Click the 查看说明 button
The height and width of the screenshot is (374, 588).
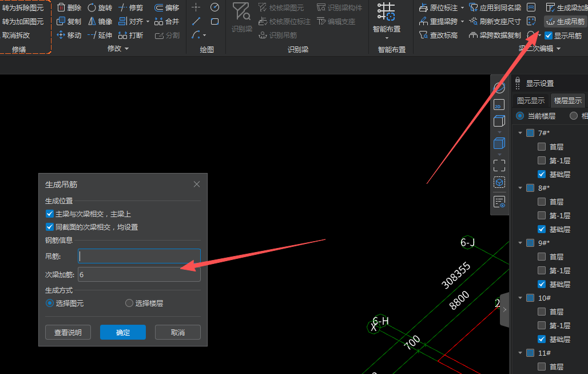click(68, 332)
